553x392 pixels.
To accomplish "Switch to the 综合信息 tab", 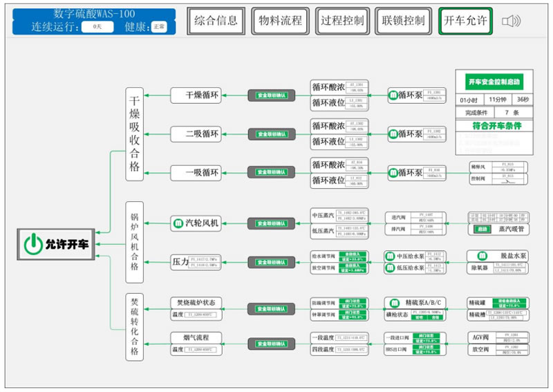I will [x=216, y=21].
